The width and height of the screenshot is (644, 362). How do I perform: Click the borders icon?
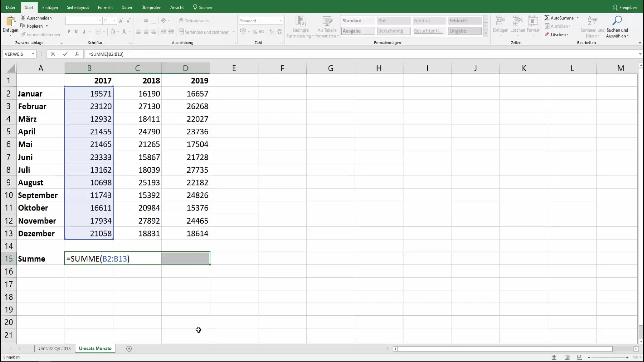(98, 32)
